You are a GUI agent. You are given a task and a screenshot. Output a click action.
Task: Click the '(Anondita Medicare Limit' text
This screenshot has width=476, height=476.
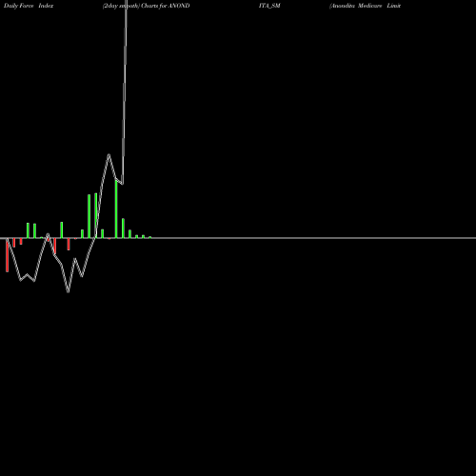[365, 6]
